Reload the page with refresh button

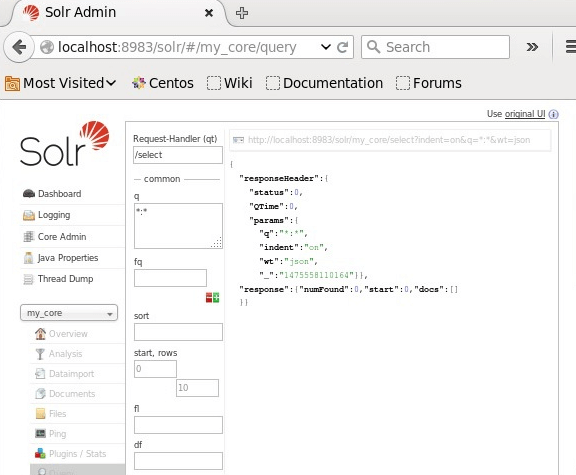[342, 47]
